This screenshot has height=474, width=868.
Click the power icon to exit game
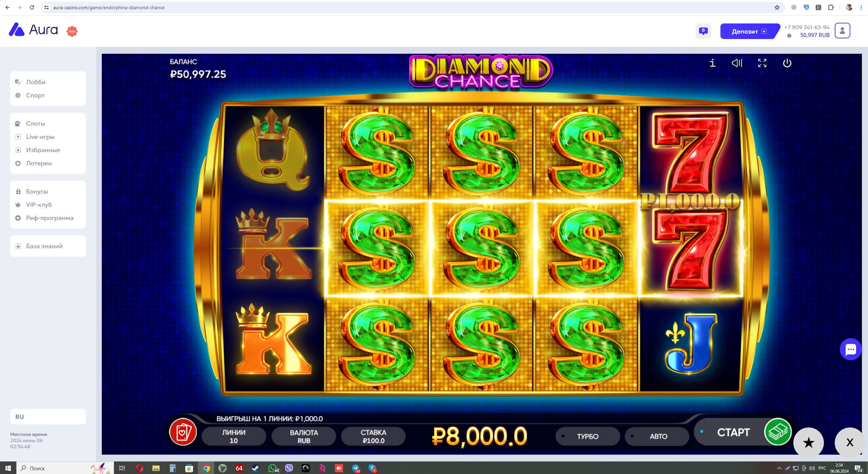point(787,63)
